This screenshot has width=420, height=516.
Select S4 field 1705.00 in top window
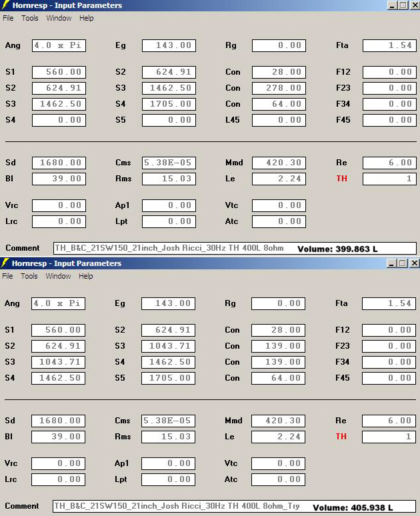169,104
